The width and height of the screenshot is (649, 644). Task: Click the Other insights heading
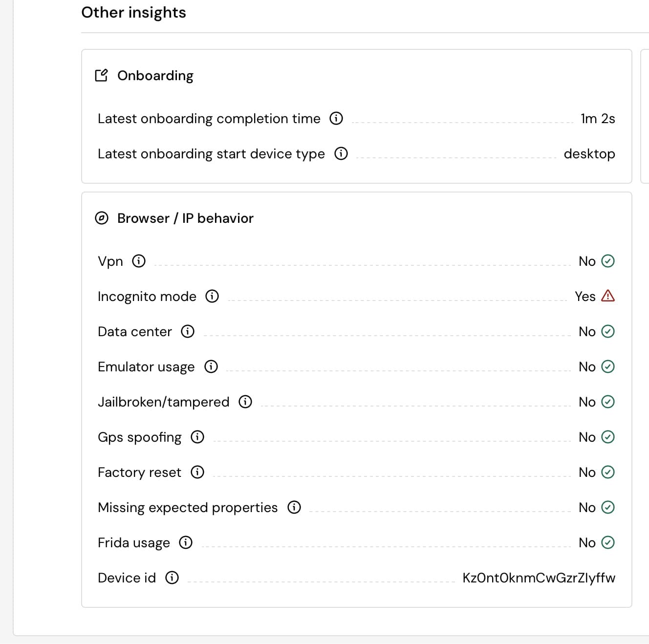click(133, 12)
